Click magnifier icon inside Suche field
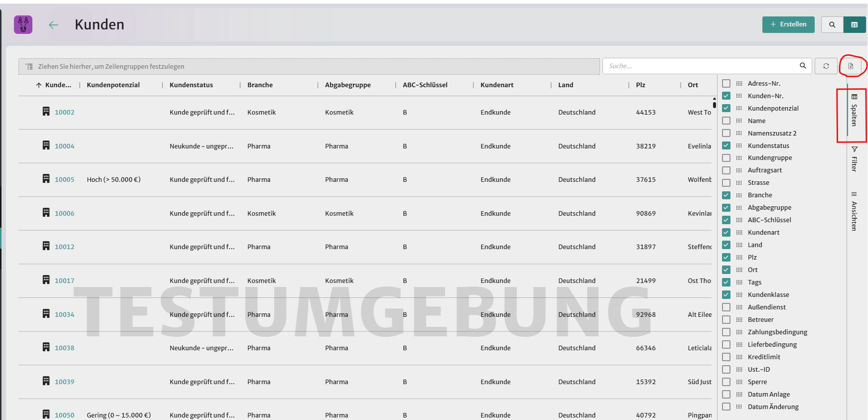The width and height of the screenshot is (868, 420). [803, 66]
